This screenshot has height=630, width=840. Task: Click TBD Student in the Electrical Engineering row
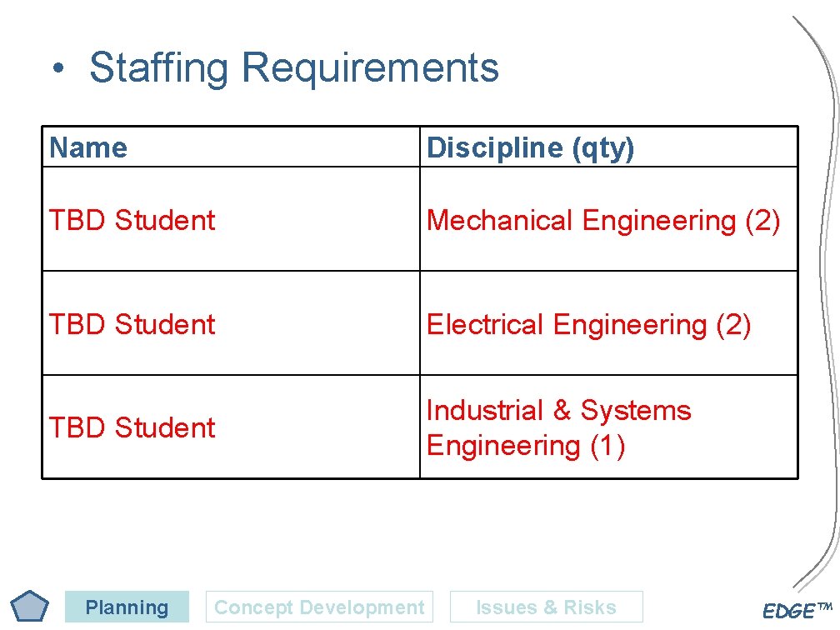coord(132,324)
